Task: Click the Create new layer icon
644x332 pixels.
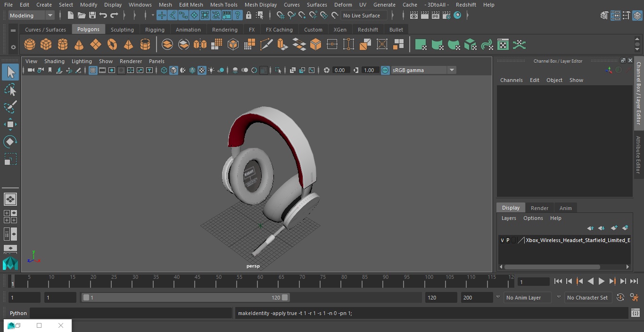Action: point(614,228)
